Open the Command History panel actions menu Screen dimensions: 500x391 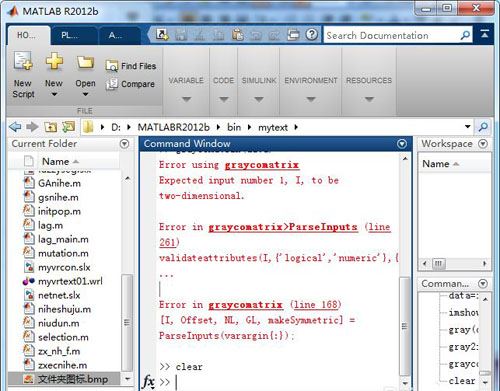[483, 284]
